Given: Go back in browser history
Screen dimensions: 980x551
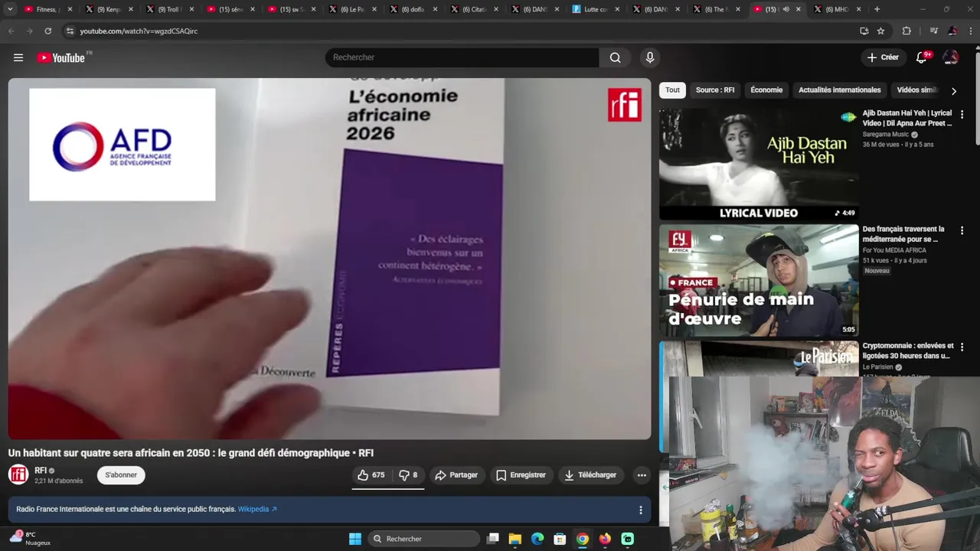Looking at the screenshot, I should (11, 31).
